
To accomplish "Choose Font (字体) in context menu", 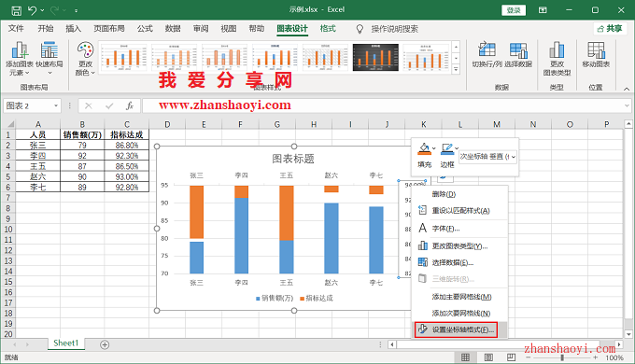I will coord(460,229).
